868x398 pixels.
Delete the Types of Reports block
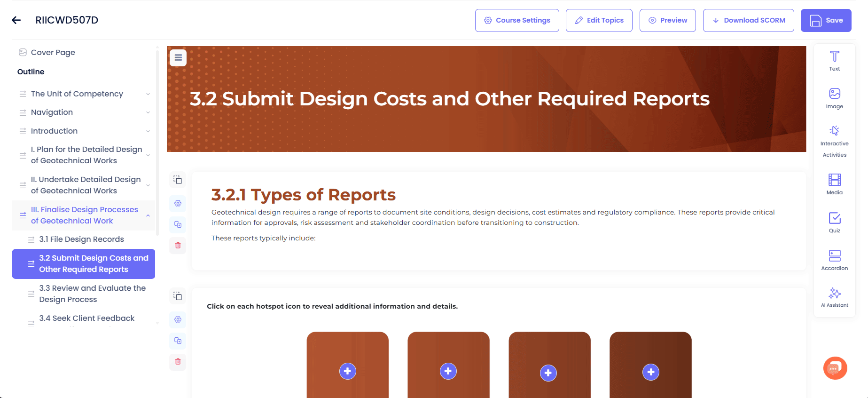click(x=178, y=245)
